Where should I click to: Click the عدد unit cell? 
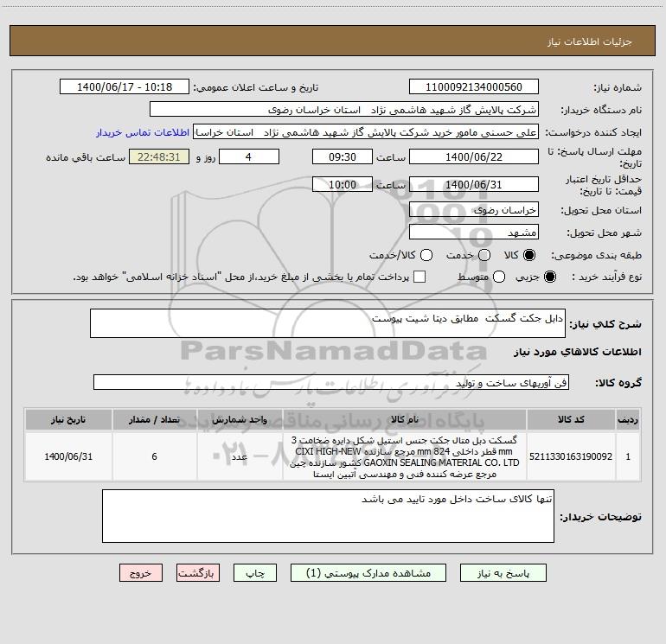pos(240,456)
